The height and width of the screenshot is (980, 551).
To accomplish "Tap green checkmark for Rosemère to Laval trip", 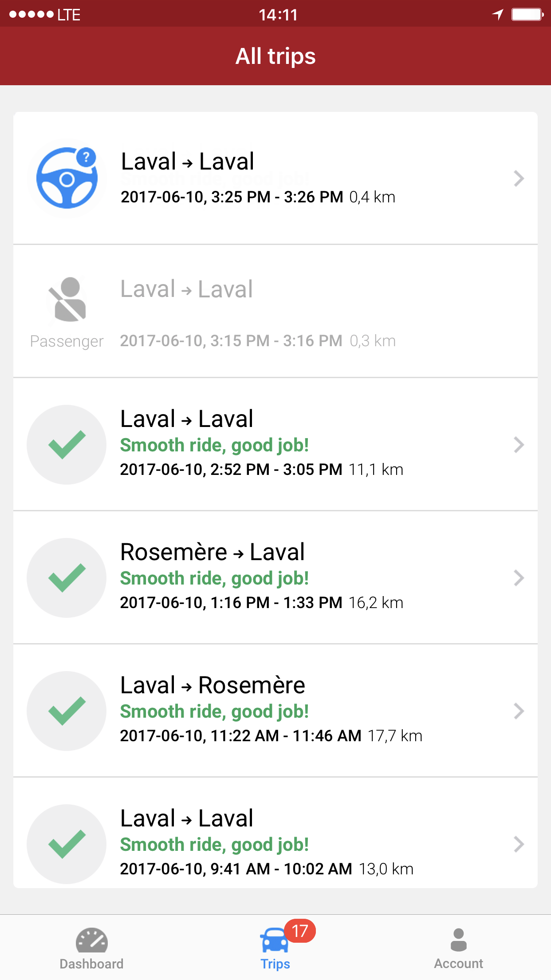I will click(x=67, y=577).
